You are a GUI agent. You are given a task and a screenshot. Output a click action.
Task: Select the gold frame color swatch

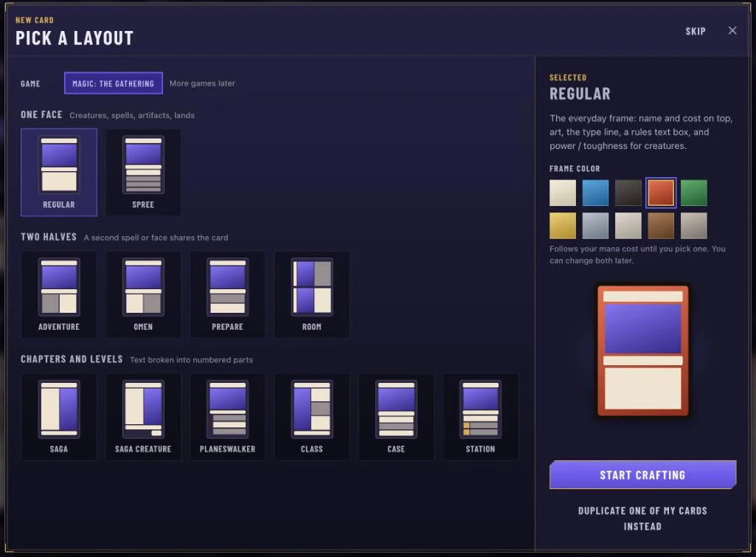(x=563, y=226)
